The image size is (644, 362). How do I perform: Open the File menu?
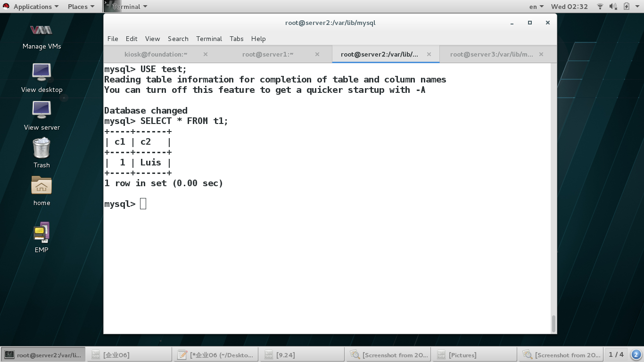pos(113,39)
